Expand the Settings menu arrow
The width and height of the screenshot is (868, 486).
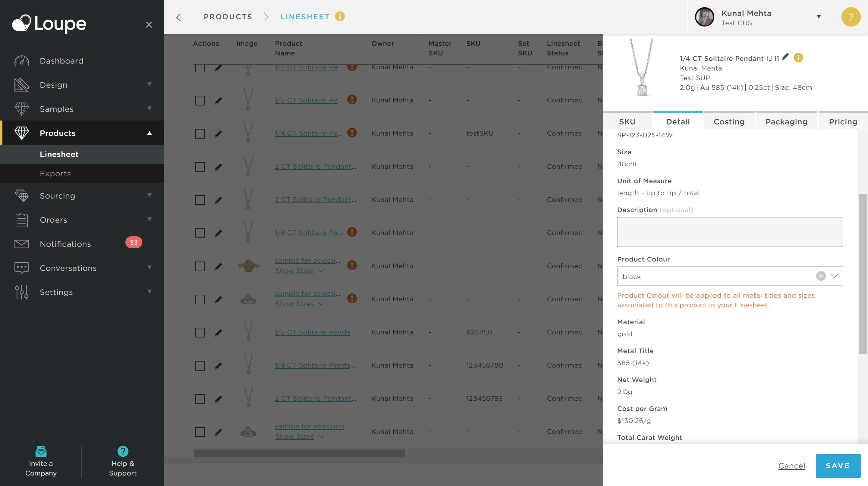tap(149, 292)
